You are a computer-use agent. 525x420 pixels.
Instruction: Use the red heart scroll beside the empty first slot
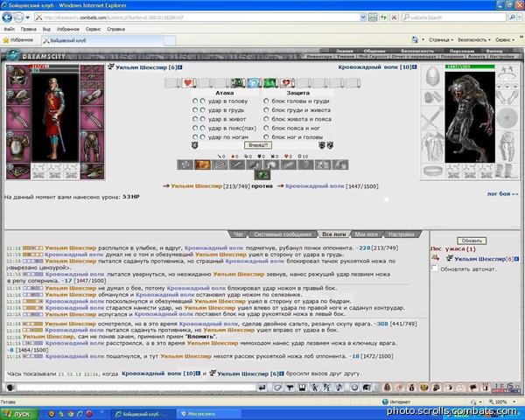click(x=188, y=83)
